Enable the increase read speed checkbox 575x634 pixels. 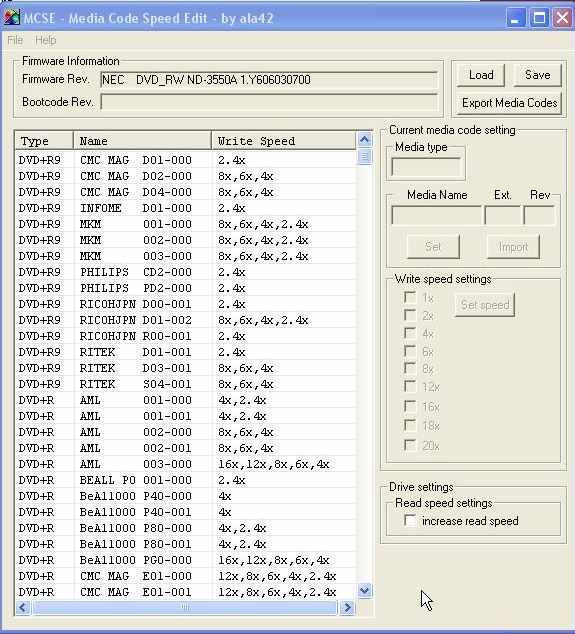point(410,520)
